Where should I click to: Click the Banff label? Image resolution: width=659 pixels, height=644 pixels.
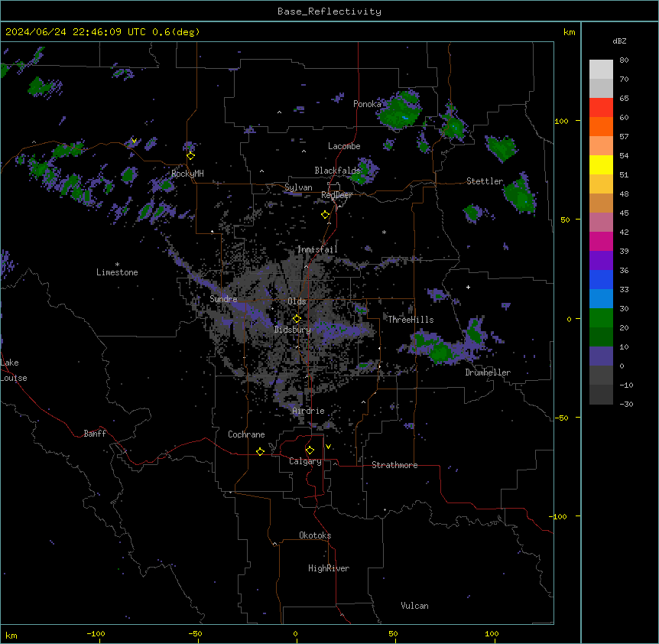(x=95, y=434)
